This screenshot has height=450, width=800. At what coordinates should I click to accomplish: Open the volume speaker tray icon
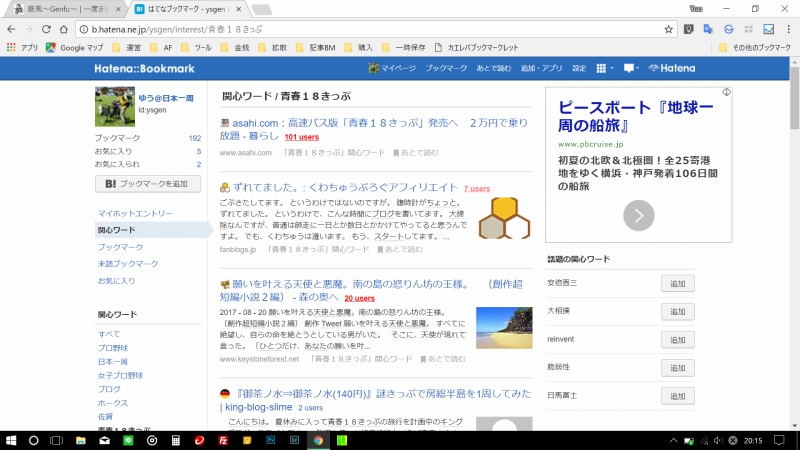(x=718, y=440)
